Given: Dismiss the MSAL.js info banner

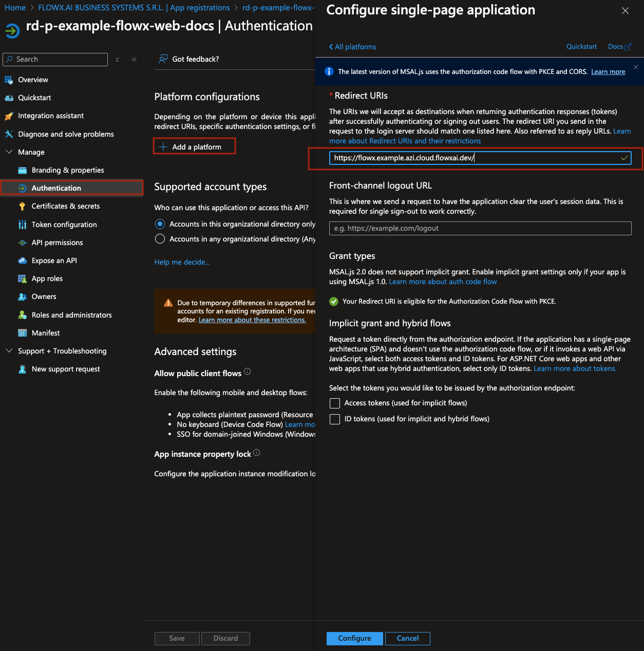Looking at the screenshot, I should pyautogui.click(x=636, y=67).
